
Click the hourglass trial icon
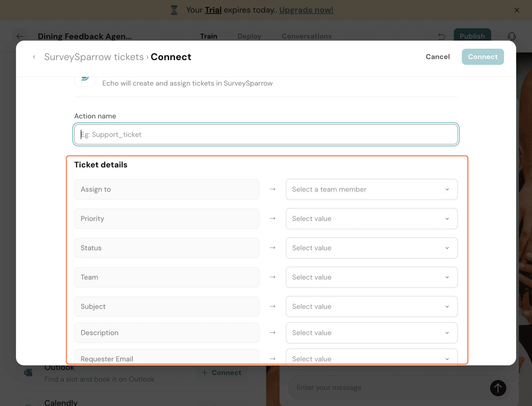(174, 10)
